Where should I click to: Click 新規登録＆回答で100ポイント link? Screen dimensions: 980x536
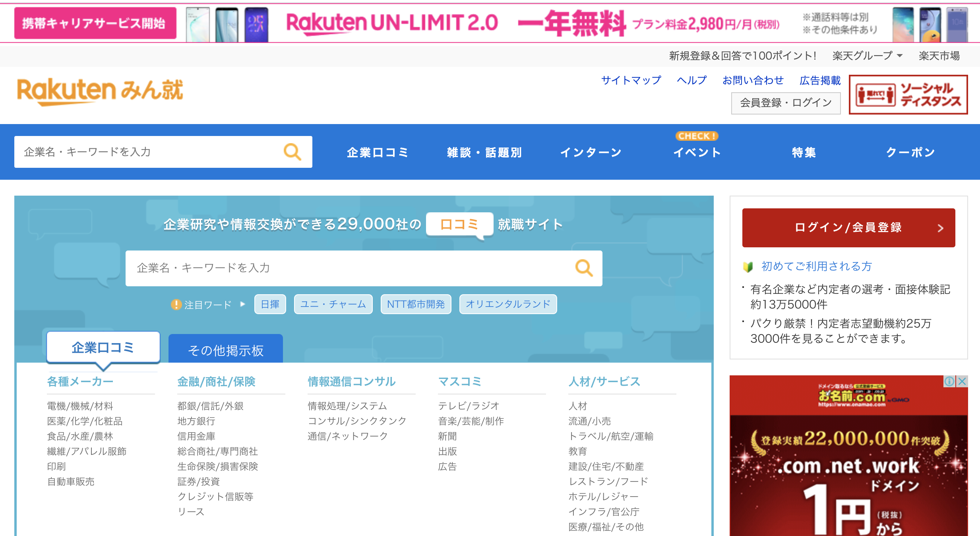coord(742,56)
